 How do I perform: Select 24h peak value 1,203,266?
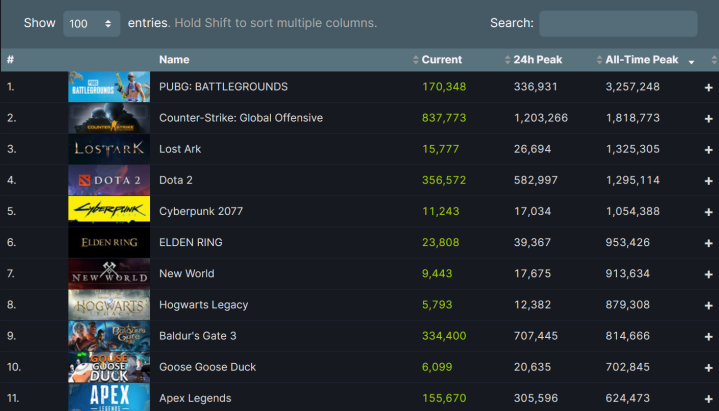[541, 118]
